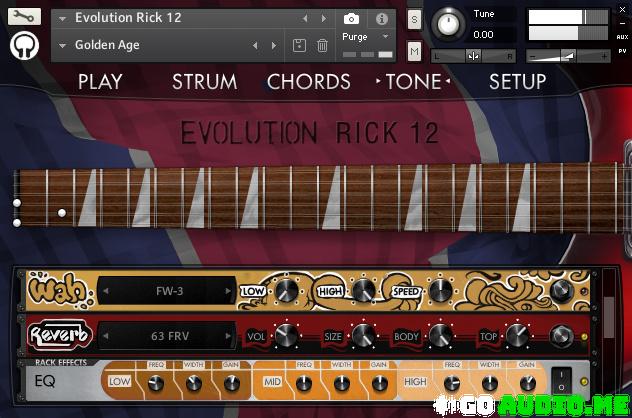
Task: Select previous wah model before FW-3
Action: click(x=106, y=291)
